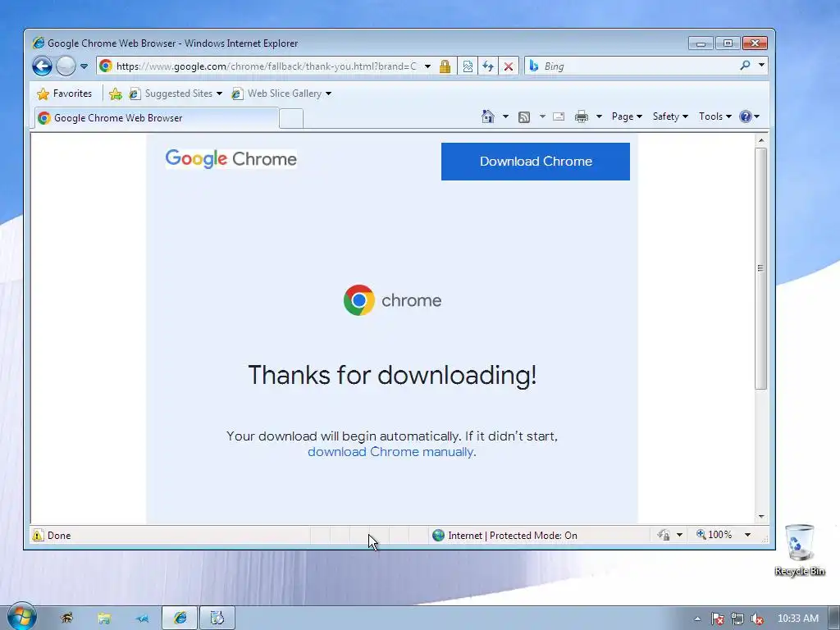Click the vertical scrollbar thumb
The height and width of the screenshot is (630, 840).
click(x=761, y=268)
